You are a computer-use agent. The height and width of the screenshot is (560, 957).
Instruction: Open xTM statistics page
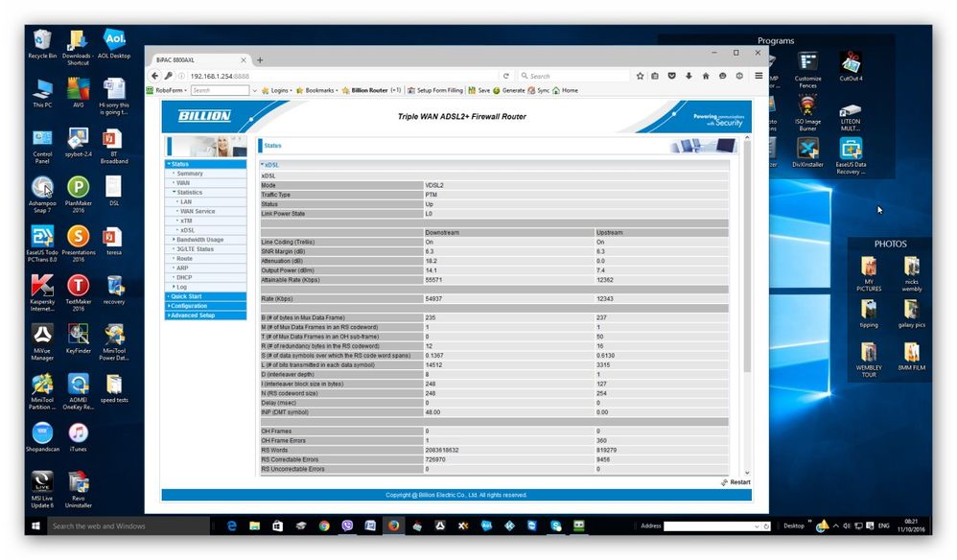click(x=186, y=221)
